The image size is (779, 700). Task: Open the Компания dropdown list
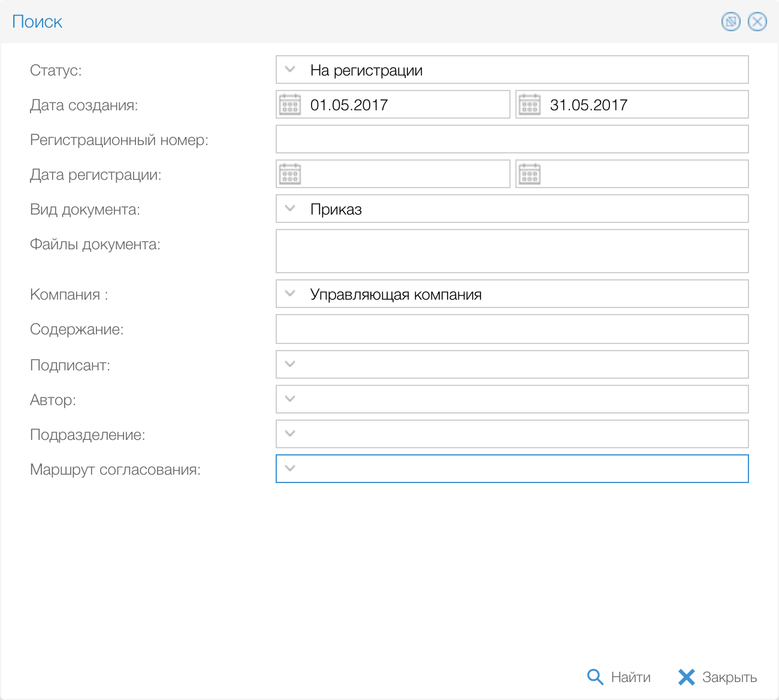tap(291, 294)
